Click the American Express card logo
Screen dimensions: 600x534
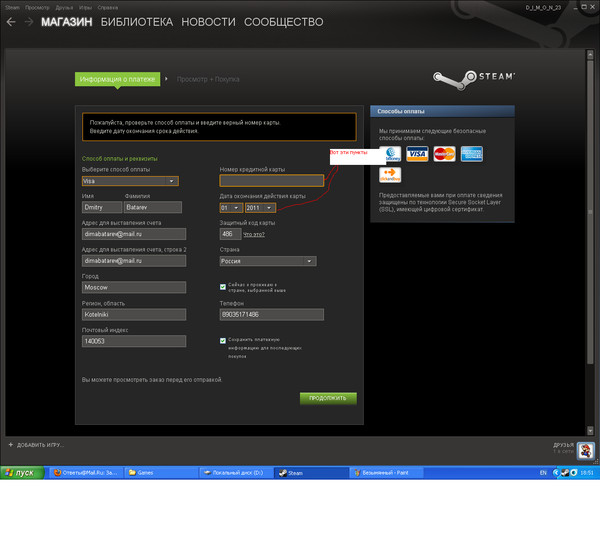[x=471, y=154]
